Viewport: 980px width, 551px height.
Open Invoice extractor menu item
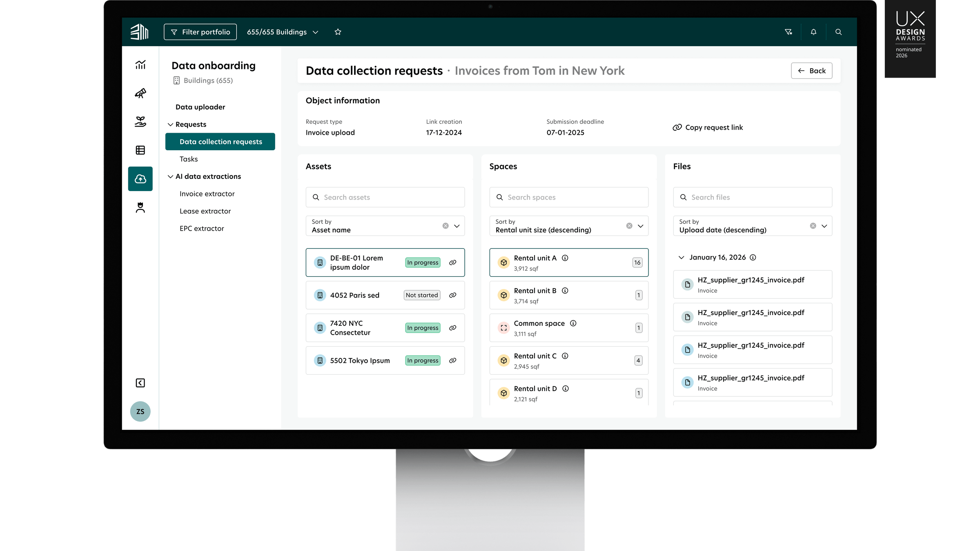coord(207,194)
